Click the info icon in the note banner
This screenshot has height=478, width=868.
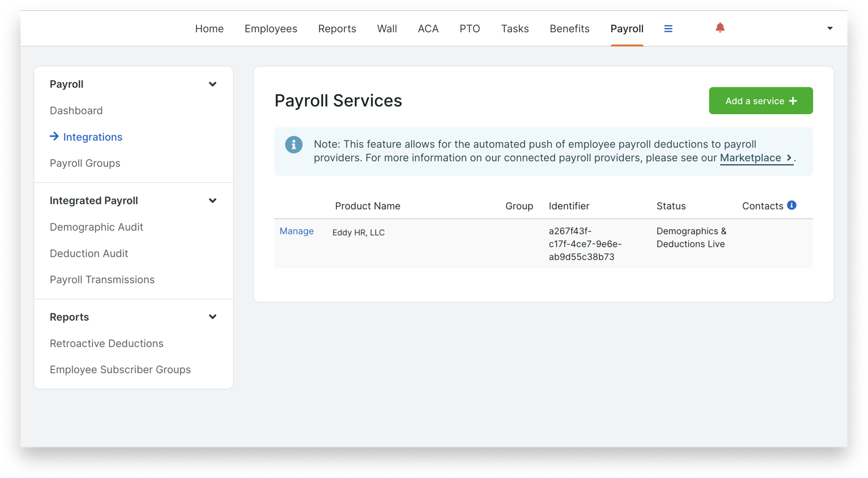pyautogui.click(x=294, y=144)
